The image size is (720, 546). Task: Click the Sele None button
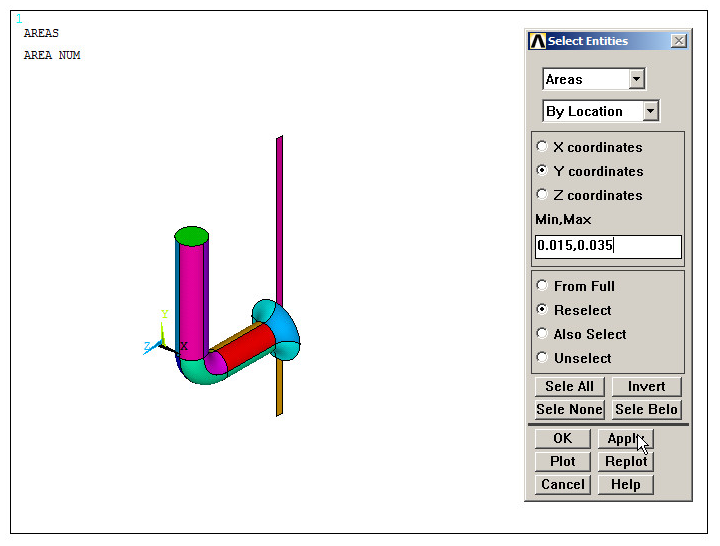pos(569,409)
